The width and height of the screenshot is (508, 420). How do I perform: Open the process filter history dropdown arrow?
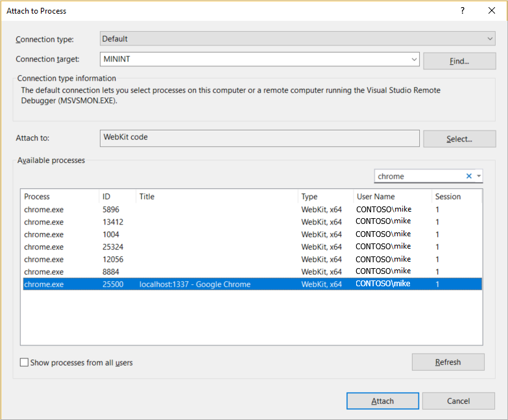(479, 176)
